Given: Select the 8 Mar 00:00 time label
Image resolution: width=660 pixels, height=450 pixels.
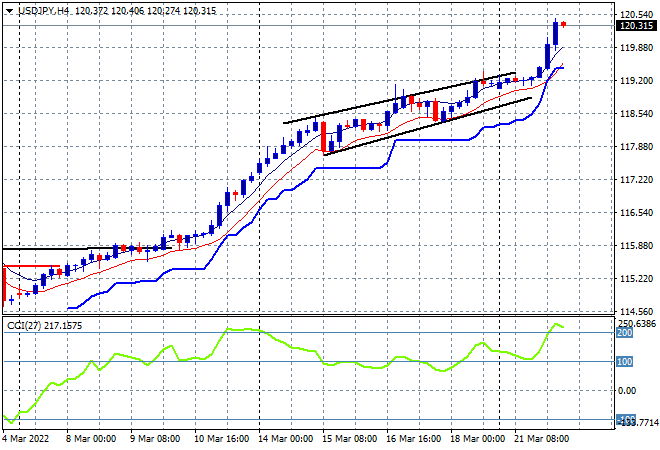Looking at the screenshot, I should coord(91,439).
